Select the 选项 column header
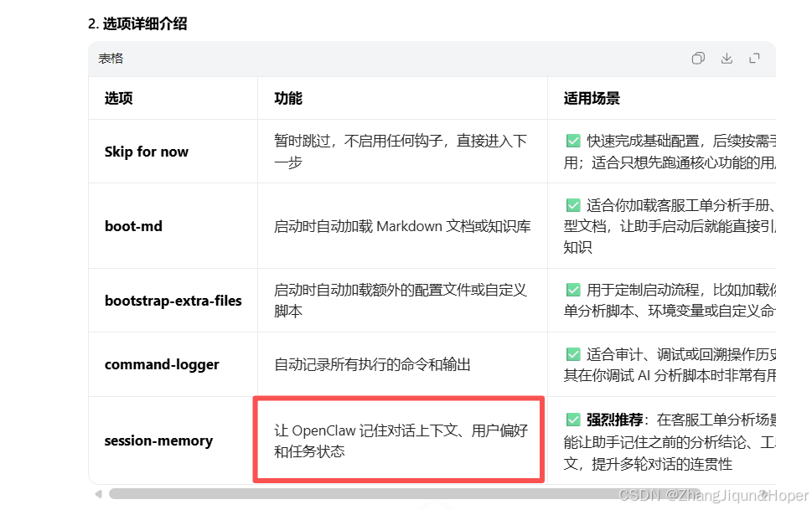Viewport: 812px width, 510px height. [117, 98]
